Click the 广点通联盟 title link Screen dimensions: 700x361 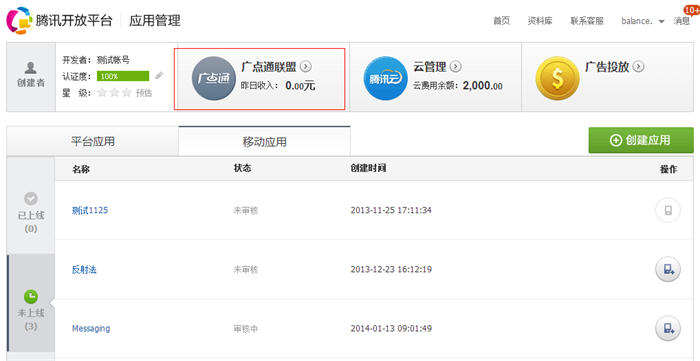(x=269, y=67)
